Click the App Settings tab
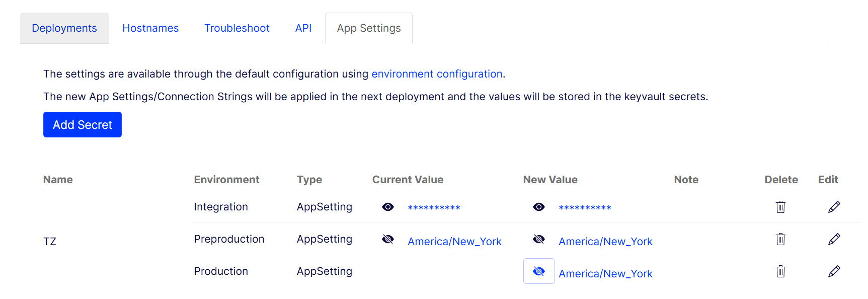 [x=369, y=28]
